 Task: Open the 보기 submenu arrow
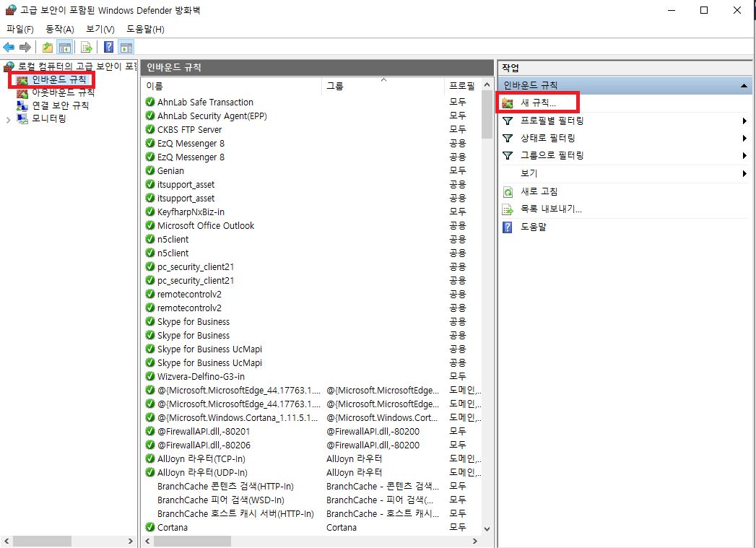pos(744,173)
